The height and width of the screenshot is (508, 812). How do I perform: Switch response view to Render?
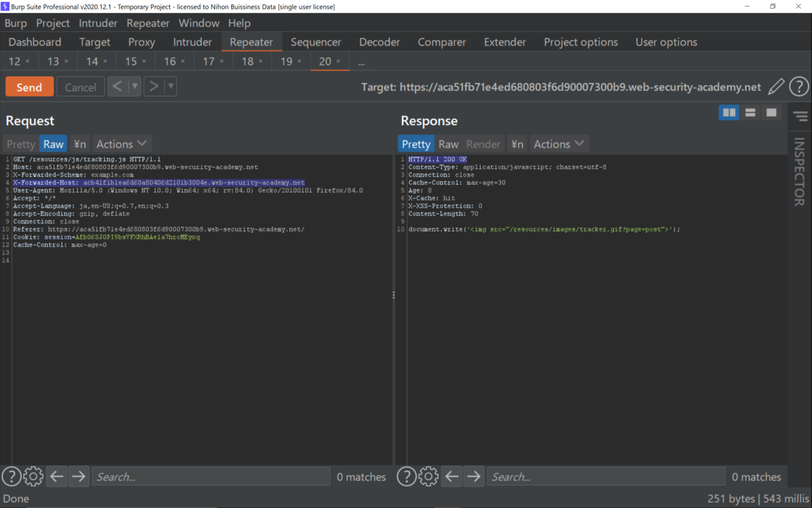484,144
